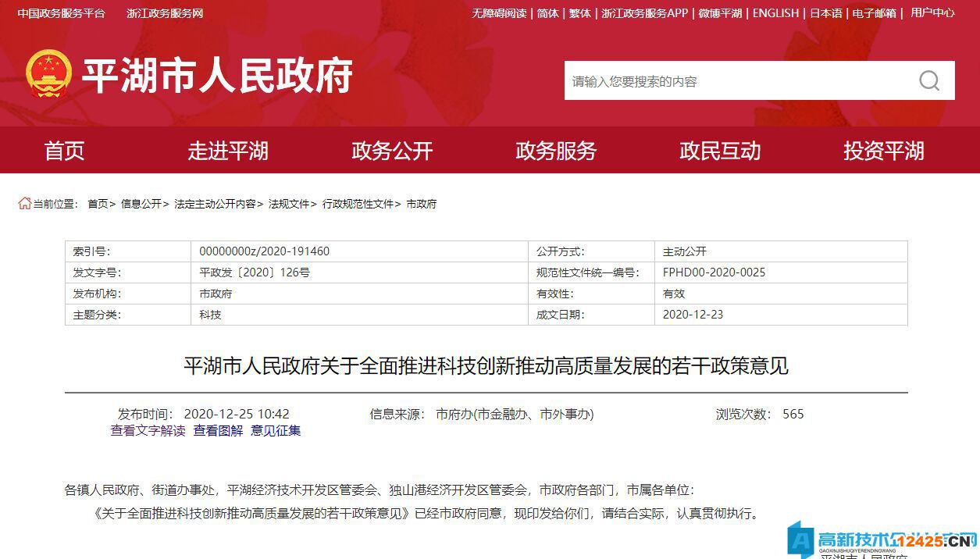Image resolution: width=980 pixels, height=559 pixels.
Task: Open the 用户中心 user center
Action: pyautogui.click(x=934, y=13)
